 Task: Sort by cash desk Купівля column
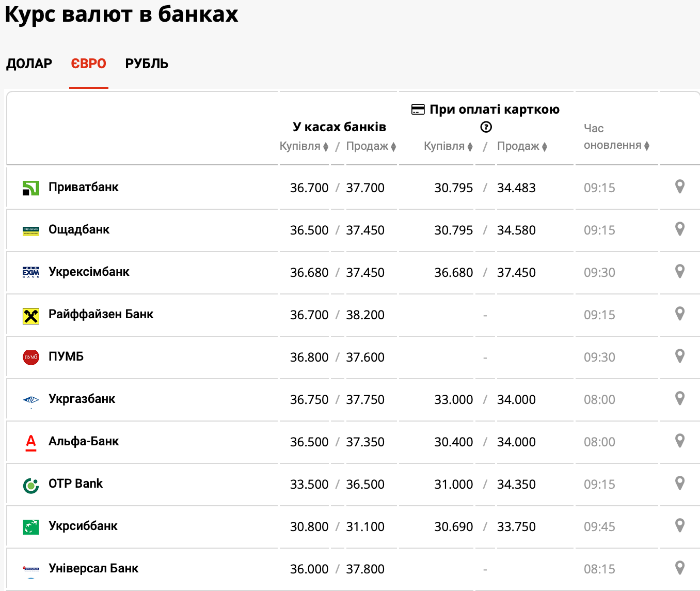coord(304,146)
